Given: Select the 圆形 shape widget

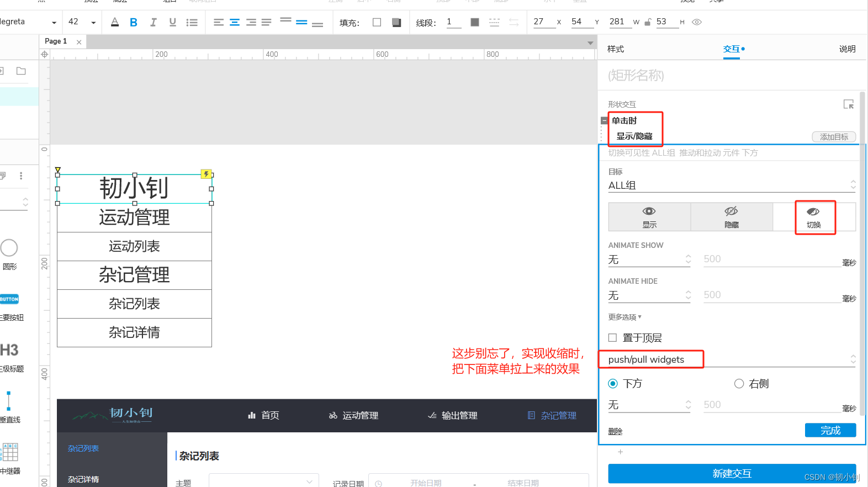Looking at the screenshot, I should pyautogui.click(x=9, y=255).
